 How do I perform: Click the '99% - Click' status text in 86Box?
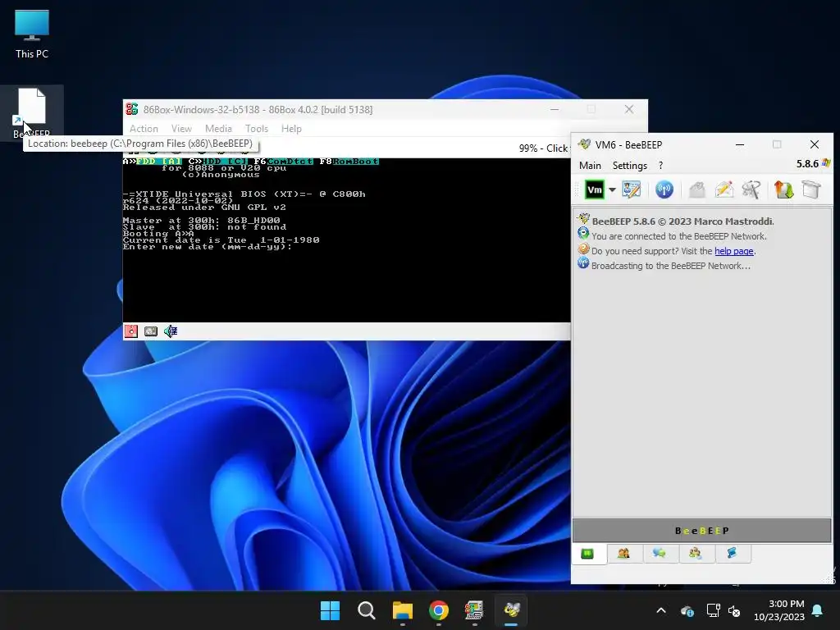coord(543,148)
